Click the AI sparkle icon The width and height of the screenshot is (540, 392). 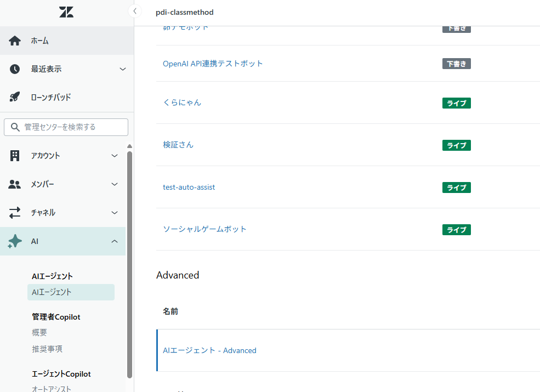point(15,241)
